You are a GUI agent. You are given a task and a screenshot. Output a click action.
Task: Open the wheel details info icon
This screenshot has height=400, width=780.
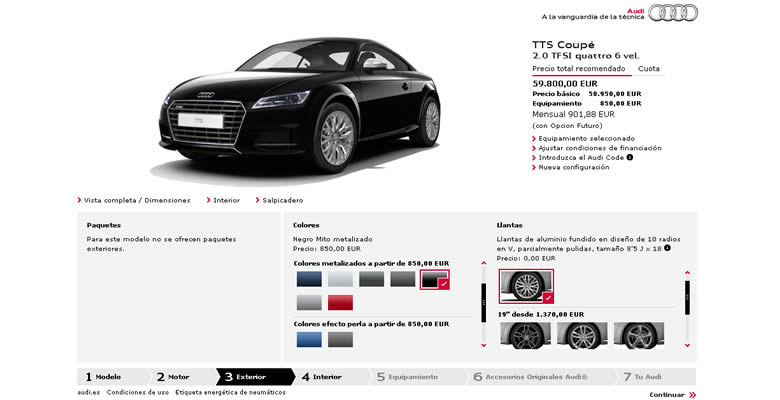(668, 248)
